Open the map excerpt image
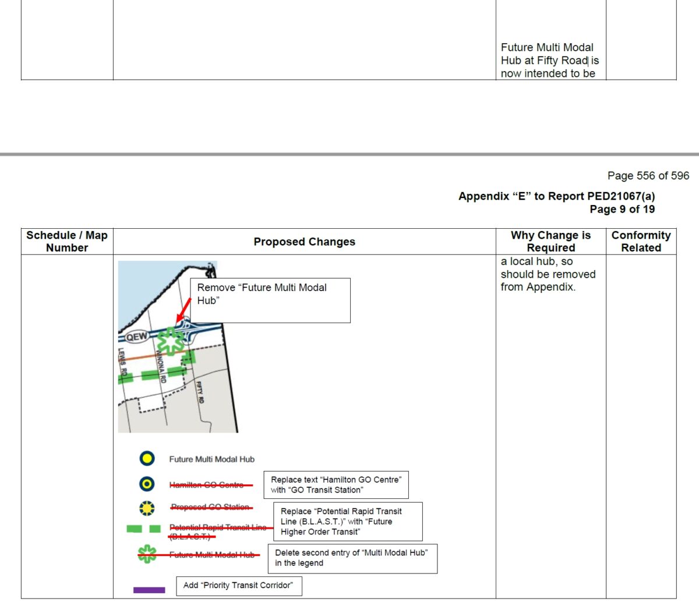699x616 pixels. click(x=178, y=346)
